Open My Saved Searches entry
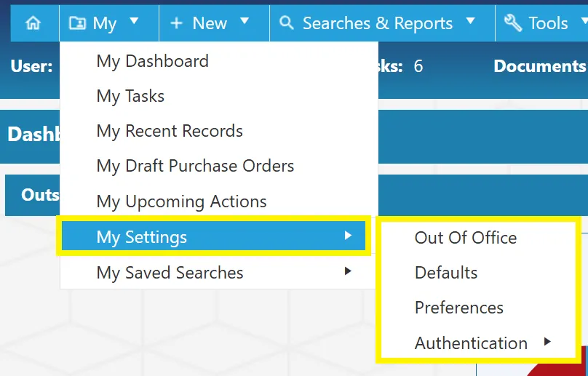Screen dimensions: 588x376 point(219,272)
